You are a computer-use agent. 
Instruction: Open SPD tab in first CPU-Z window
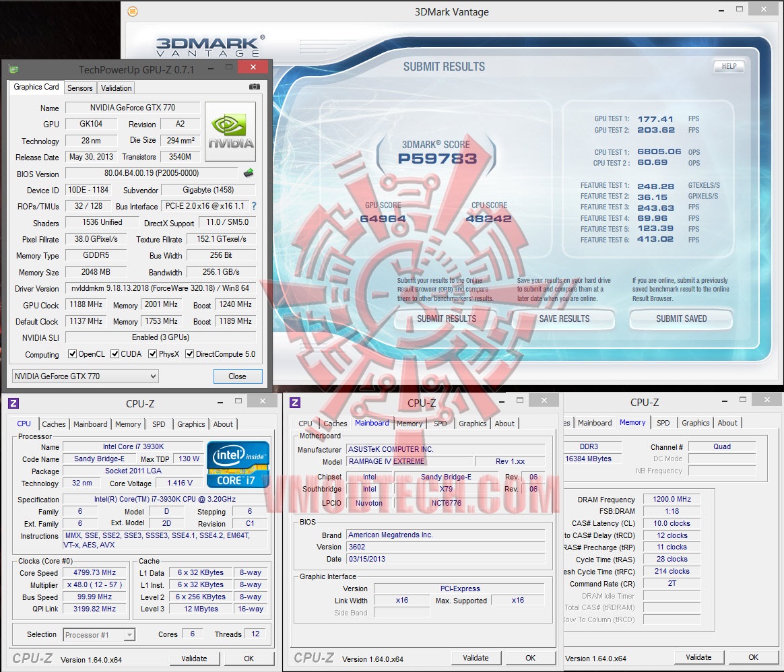point(158,424)
